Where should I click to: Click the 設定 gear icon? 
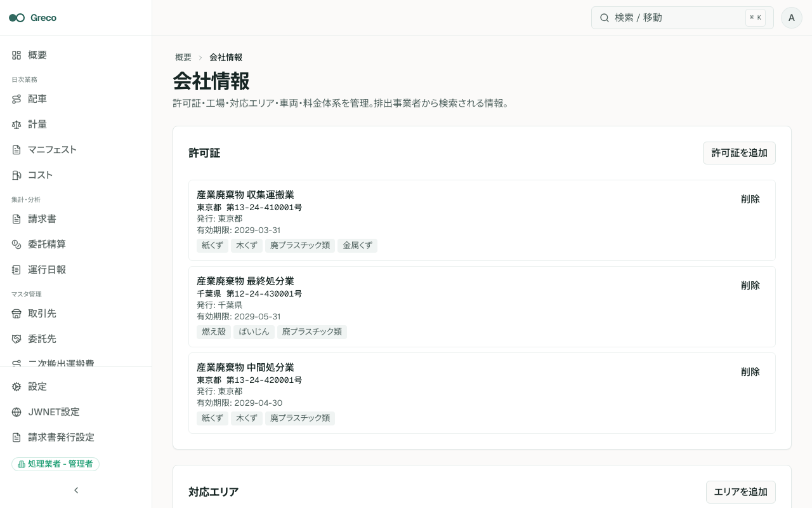[x=16, y=387]
